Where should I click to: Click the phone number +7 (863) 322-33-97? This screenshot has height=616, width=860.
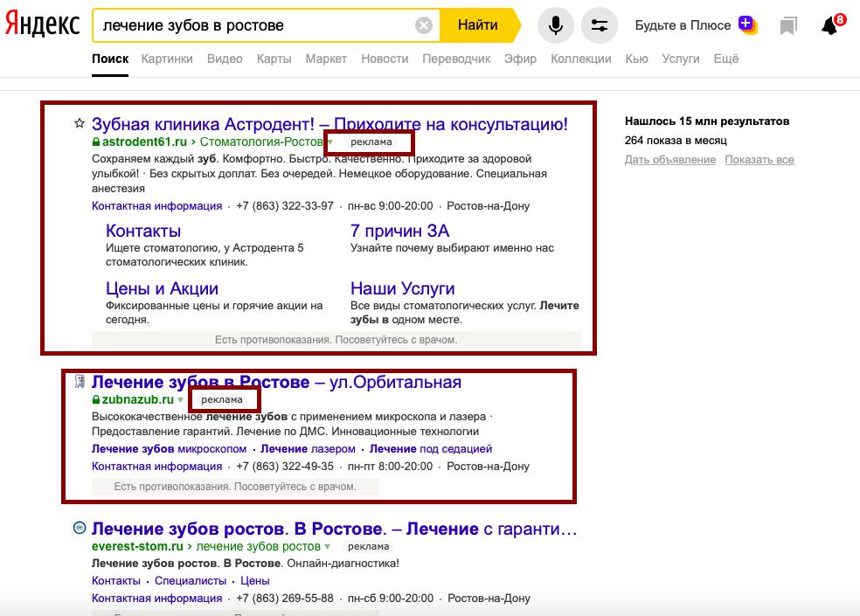285,206
